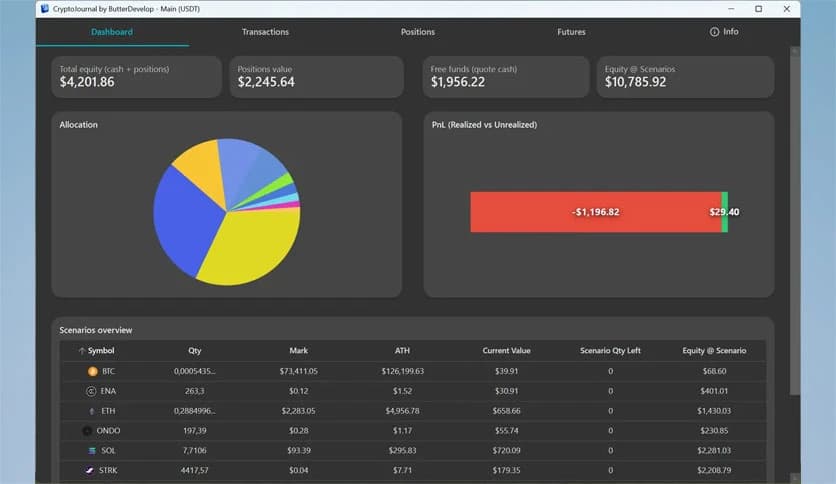Sort table by Symbol column arrow

(x=80, y=351)
